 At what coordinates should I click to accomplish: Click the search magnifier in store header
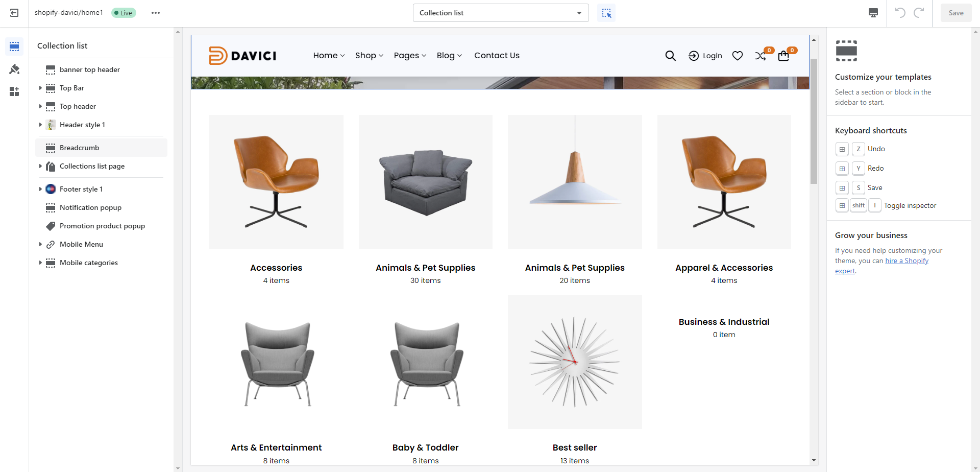point(670,56)
